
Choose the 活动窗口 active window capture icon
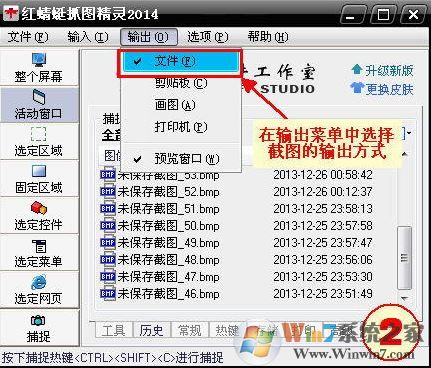coord(39,97)
